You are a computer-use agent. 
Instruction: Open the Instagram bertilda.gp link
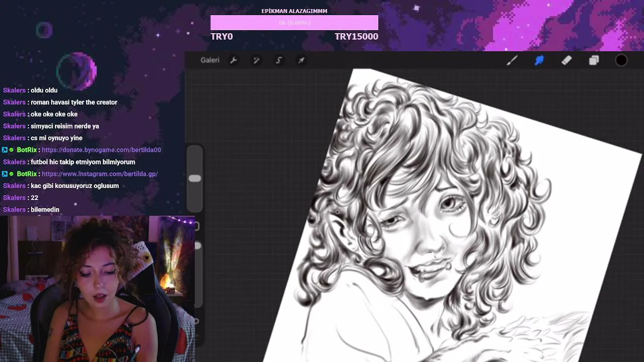tap(100, 174)
